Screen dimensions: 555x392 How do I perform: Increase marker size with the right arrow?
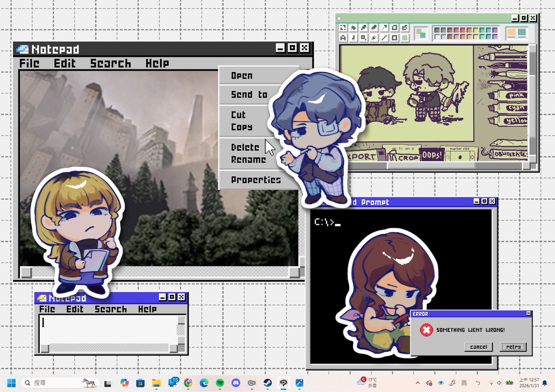tap(473, 157)
